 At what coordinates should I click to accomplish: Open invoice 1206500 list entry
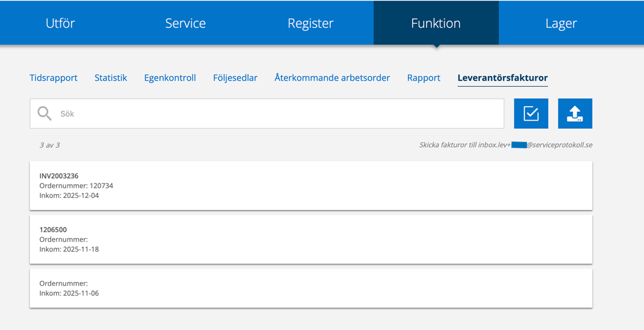[311, 239]
